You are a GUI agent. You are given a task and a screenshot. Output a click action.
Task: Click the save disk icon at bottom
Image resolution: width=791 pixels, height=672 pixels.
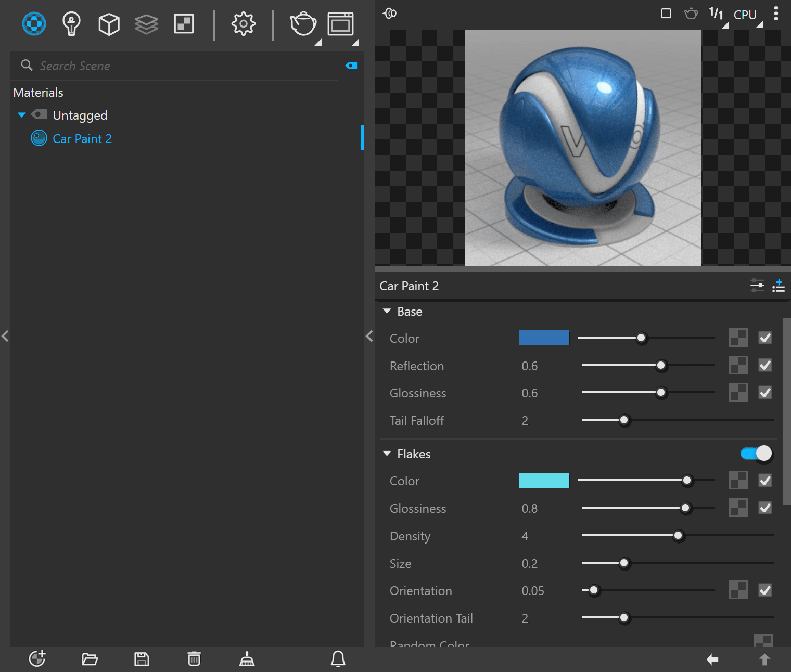142,659
